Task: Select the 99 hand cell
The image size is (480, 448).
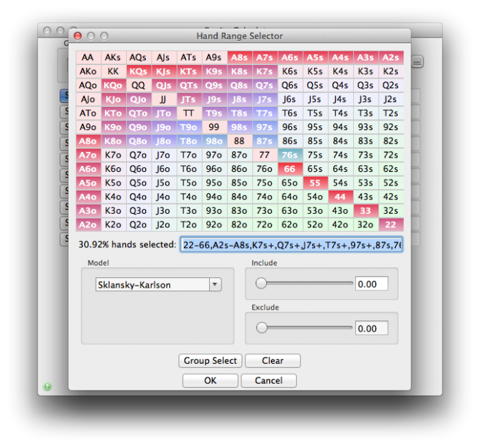Action: 214,127
